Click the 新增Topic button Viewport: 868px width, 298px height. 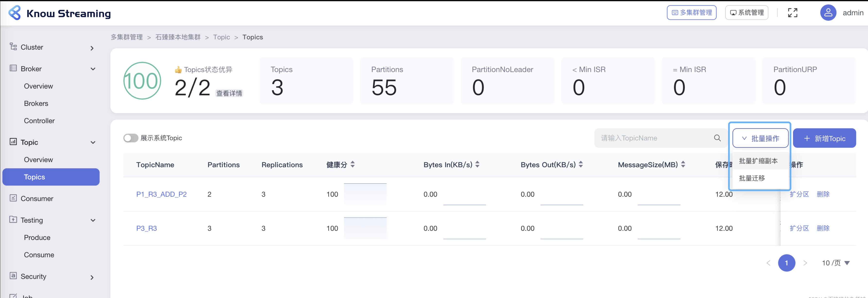pyautogui.click(x=824, y=138)
